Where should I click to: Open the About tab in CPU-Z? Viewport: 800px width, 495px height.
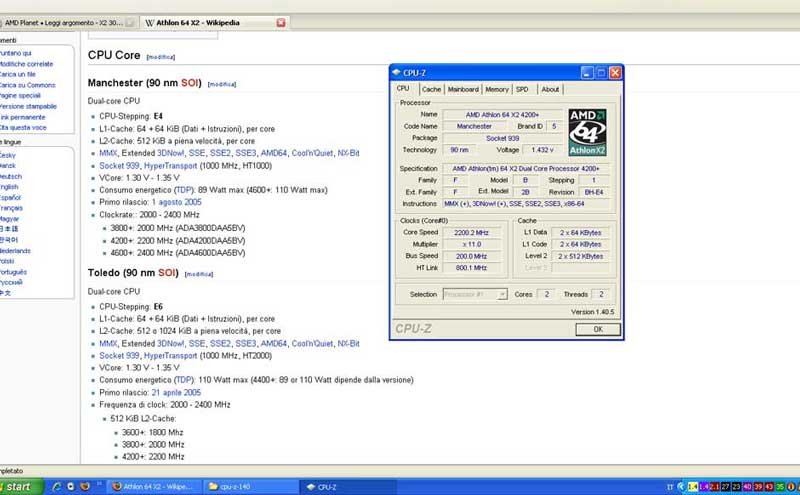pos(550,89)
